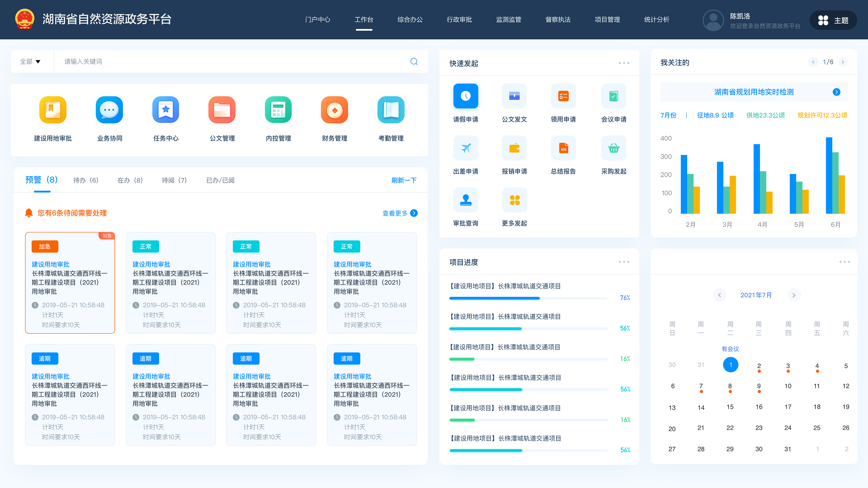868x488 pixels.
Task: Open the 业务协同 chat icon
Action: pyautogui.click(x=109, y=110)
